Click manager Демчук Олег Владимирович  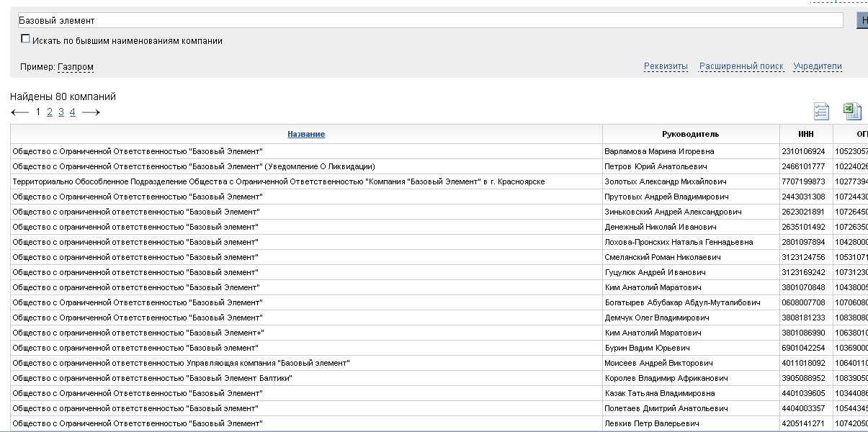click(657, 318)
